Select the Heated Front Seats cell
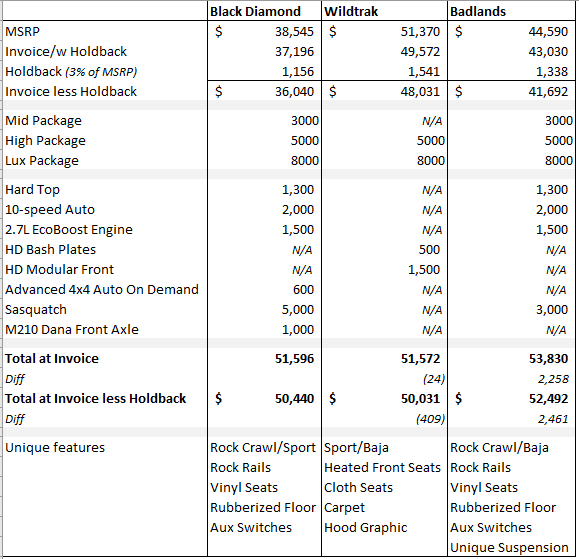Viewport: 579px width, 559px height. pyautogui.click(x=383, y=467)
